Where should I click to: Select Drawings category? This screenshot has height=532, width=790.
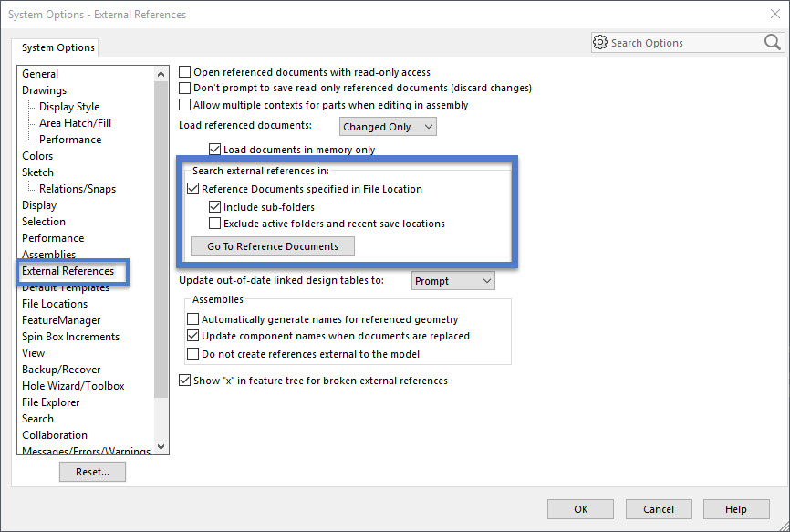[x=45, y=90]
